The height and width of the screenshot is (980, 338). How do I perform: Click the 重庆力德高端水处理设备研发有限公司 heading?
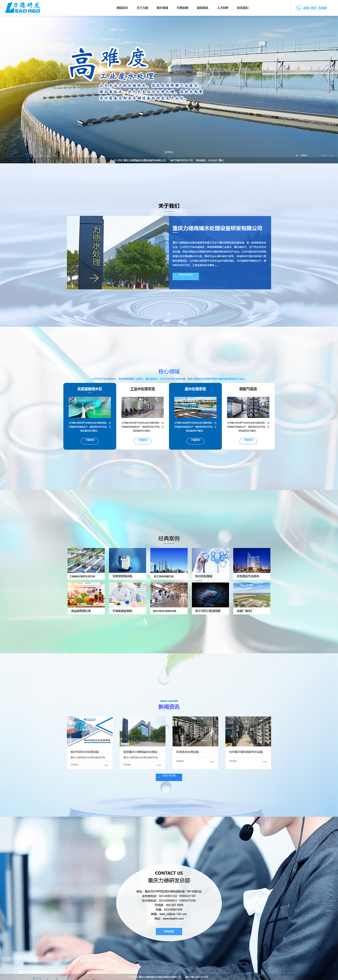pos(217,228)
